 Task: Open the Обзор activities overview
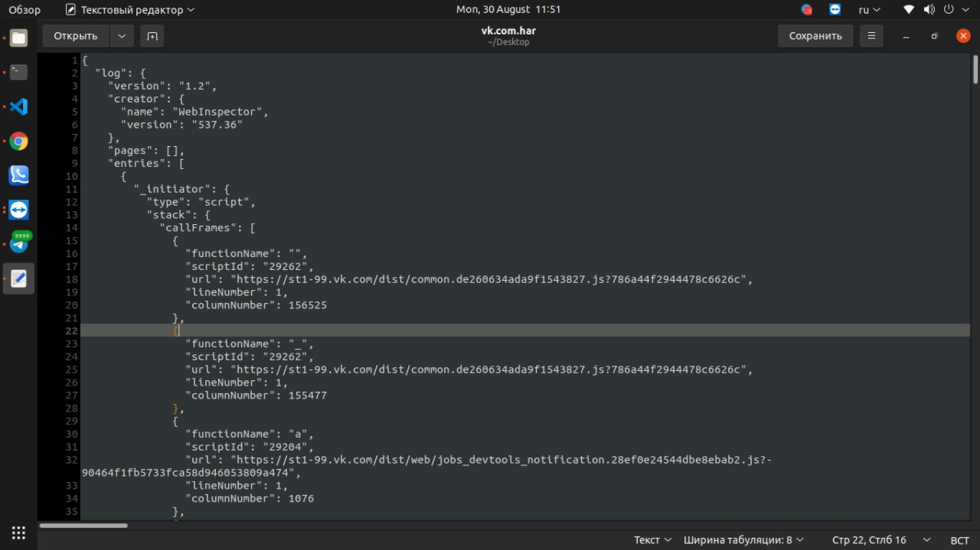pyautogui.click(x=24, y=10)
